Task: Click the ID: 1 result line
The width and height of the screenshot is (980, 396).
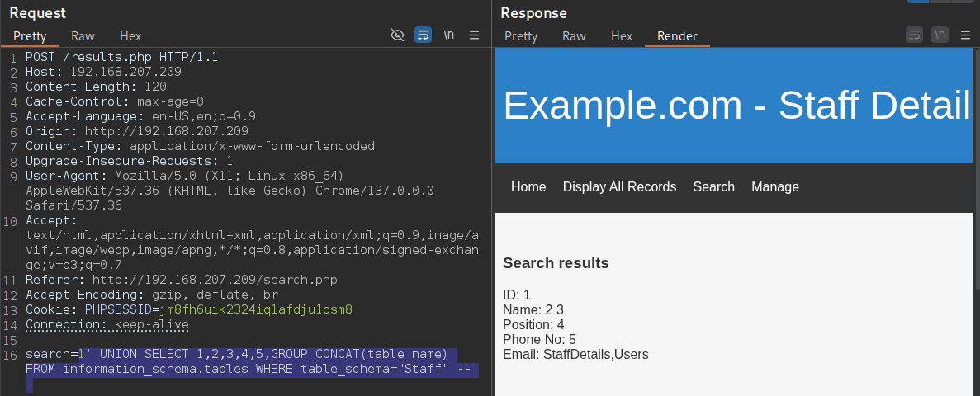Action: pos(517,295)
